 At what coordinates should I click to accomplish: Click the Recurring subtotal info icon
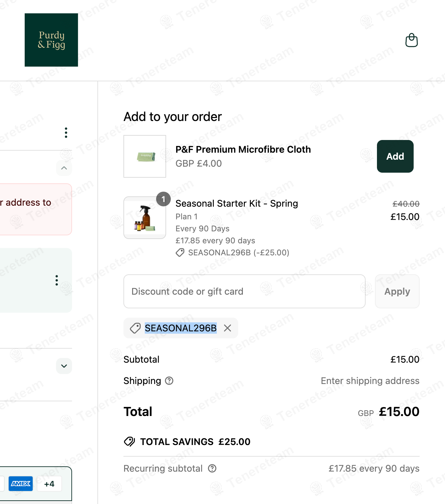point(212,469)
